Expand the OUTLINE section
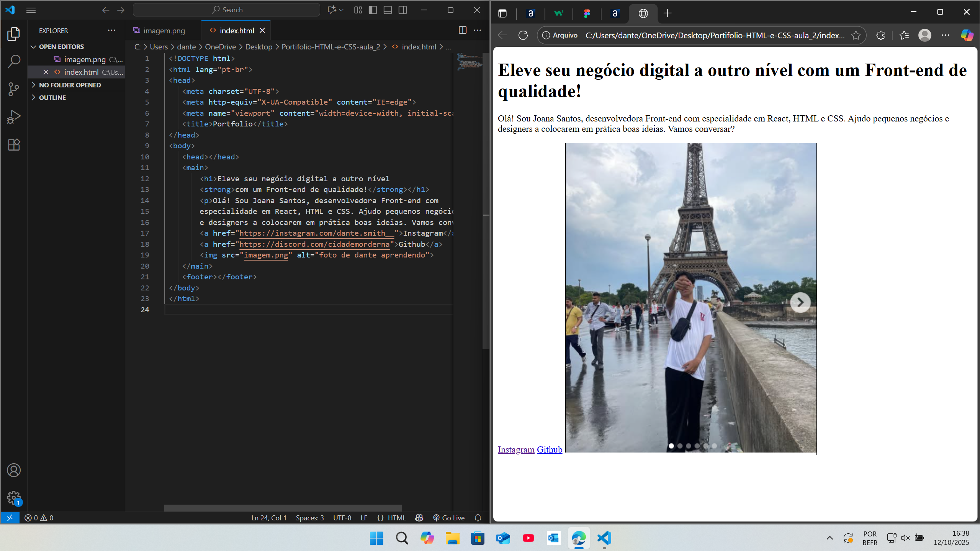Screen dimensions: 980x551 pos(33,97)
